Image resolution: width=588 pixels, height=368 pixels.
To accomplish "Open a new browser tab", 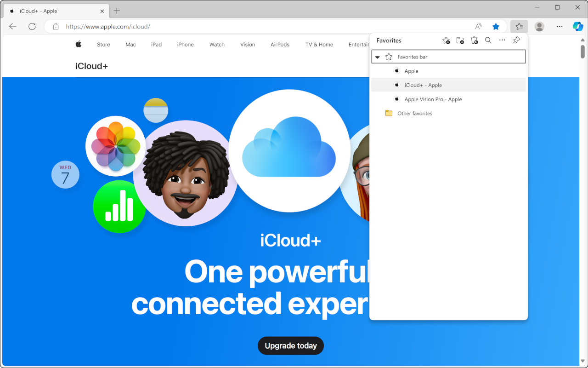I will [x=117, y=11].
